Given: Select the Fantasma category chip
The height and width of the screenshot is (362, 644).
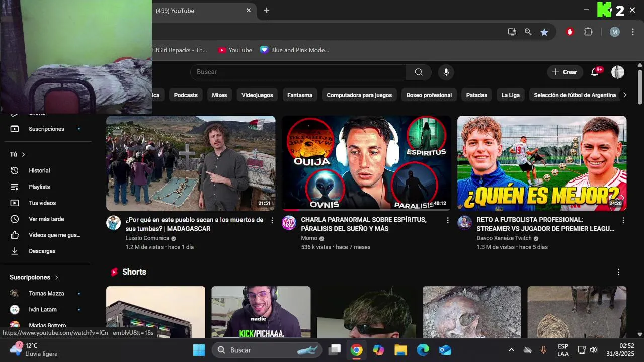Looking at the screenshot, I should pyautogui.click(x=300, y=95).
